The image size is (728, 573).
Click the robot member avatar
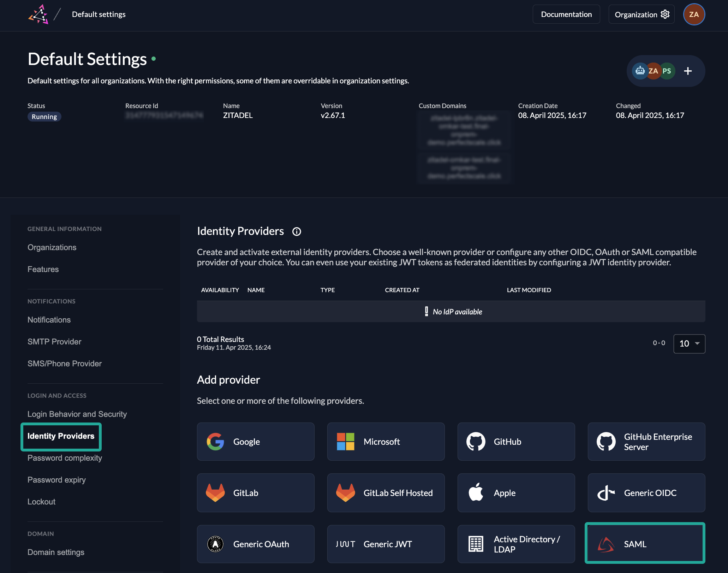pos(640,71)
